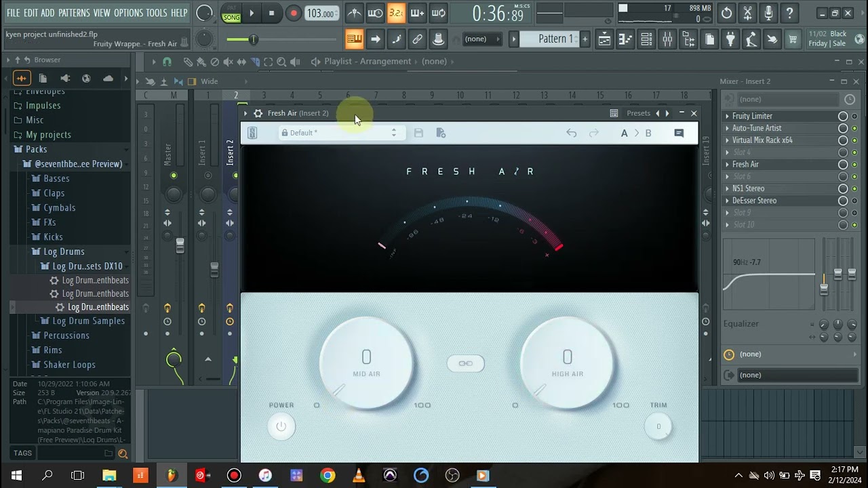Go to the next preset arrow in Fresh Air

tap(667, 113)
